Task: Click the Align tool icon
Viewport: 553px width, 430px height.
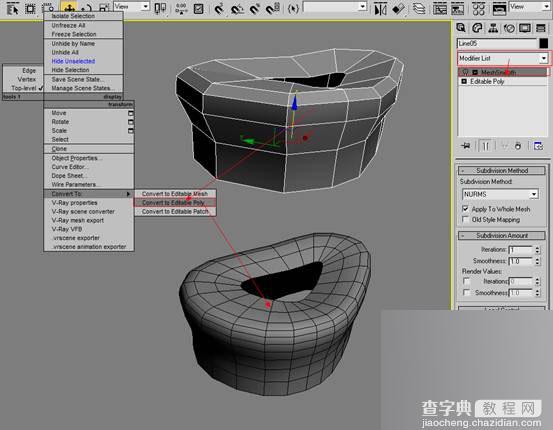Action: (x=399, y=8)
